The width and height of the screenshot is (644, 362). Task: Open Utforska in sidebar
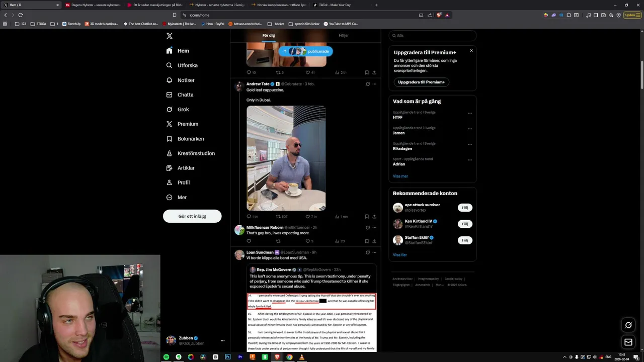point(182,65)
